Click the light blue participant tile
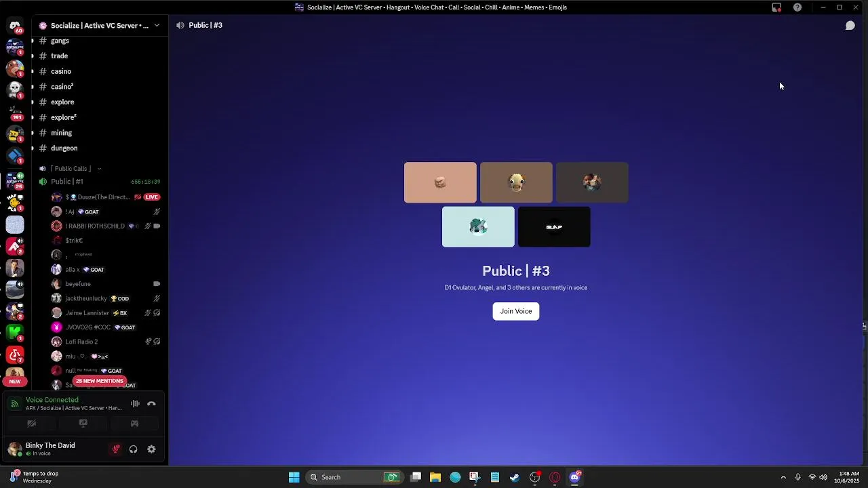This screenshot has height=488, width=868. tap(478, 227)
